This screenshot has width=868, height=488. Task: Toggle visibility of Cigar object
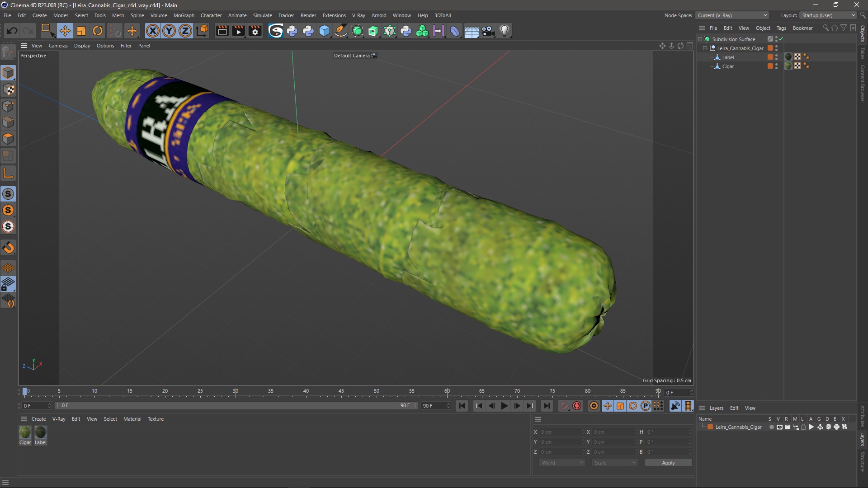(x=777, y=65)
